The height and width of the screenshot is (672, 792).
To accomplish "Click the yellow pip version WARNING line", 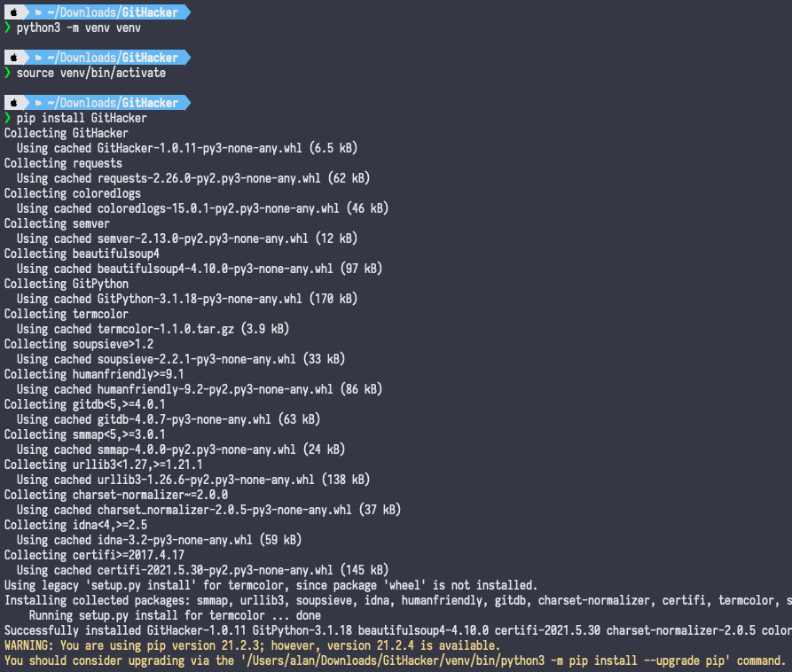I will pyautogui.click(x=252, y=645).
